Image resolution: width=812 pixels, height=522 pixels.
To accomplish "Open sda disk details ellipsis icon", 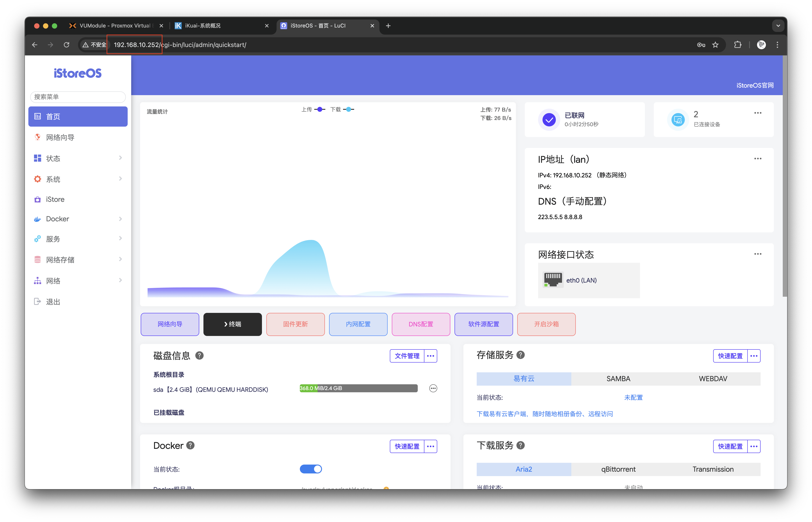I will click(x=433, y=389).
